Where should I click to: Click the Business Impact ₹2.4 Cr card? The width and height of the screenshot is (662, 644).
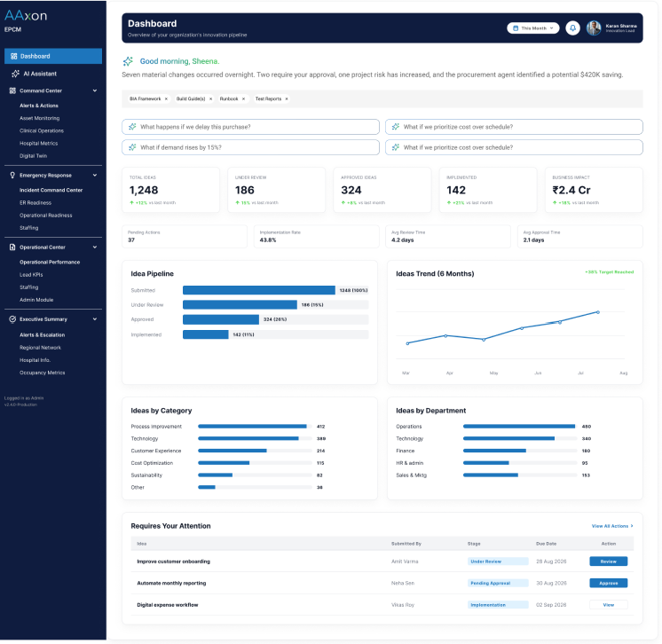(x=594, y=190)
